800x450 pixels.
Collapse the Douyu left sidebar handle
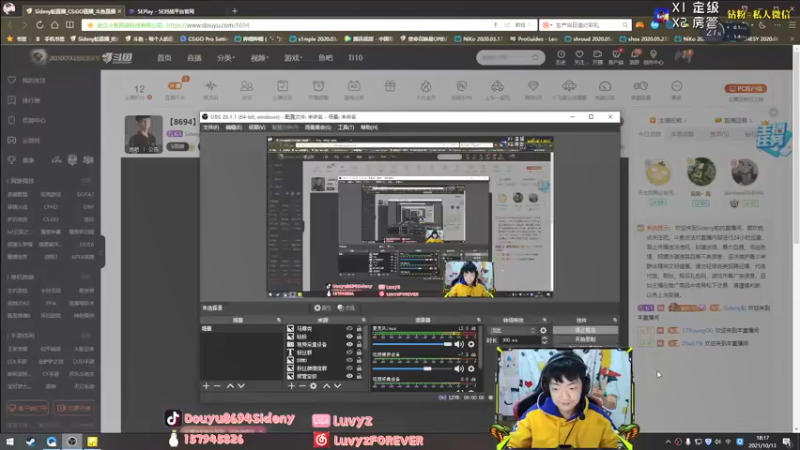click(x=102, y=252)
